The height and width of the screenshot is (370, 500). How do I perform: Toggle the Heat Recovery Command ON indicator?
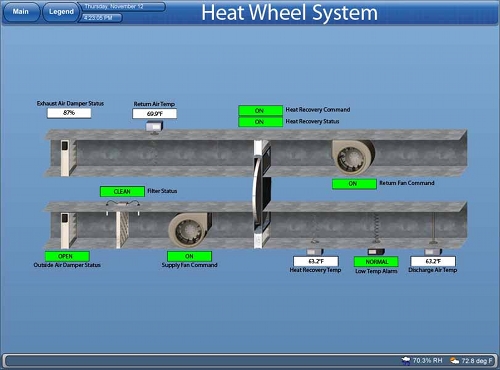point(260,110)
